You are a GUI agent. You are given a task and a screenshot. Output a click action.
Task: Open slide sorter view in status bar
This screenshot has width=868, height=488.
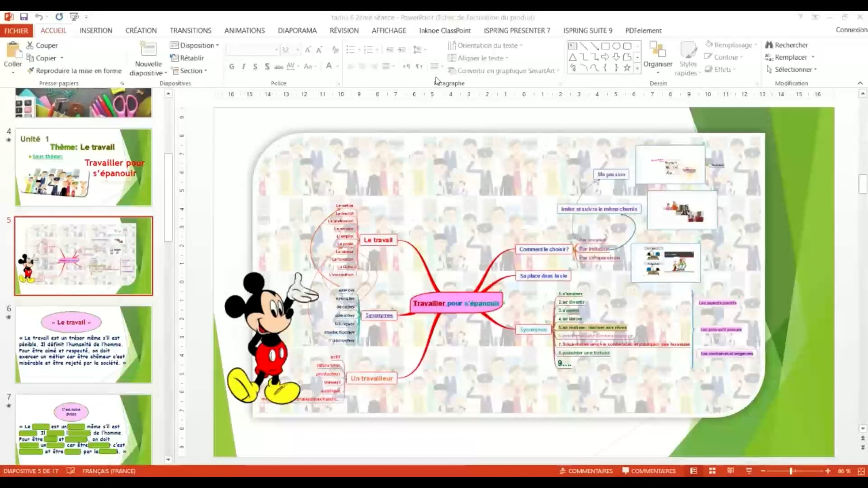(712, 471)
